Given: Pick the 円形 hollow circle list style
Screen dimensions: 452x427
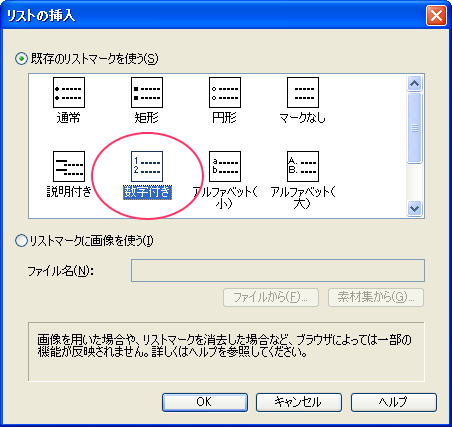Looking at the screenshot, I should tap(225, 93).
